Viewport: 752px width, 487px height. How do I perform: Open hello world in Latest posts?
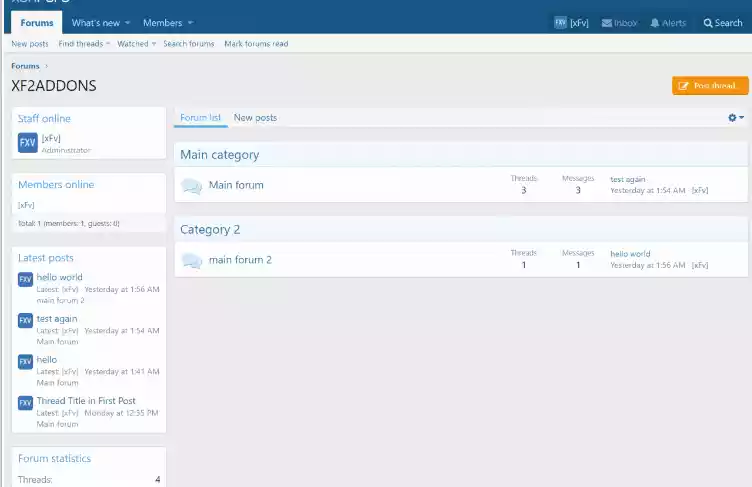pos(59,277)
